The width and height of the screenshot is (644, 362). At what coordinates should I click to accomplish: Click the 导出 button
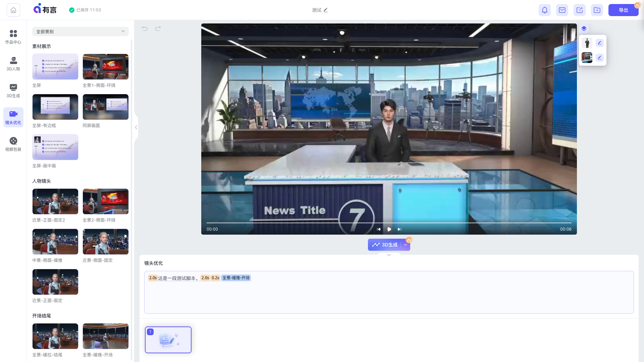[x=623, y=10]
